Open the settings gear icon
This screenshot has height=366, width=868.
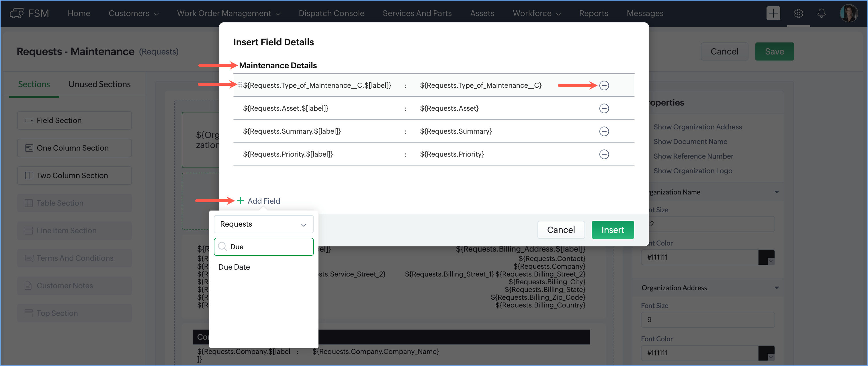798,13
